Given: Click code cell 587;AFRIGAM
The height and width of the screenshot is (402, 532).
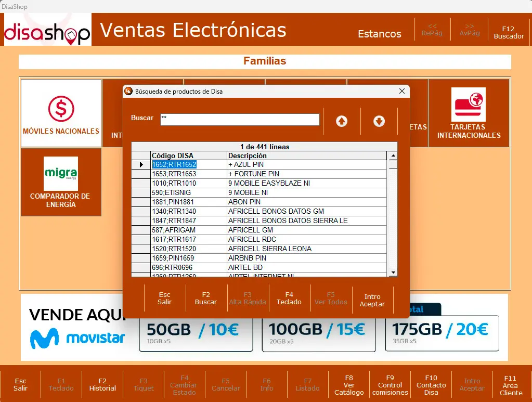Looking at the screenshot, I should pos(189,230).
